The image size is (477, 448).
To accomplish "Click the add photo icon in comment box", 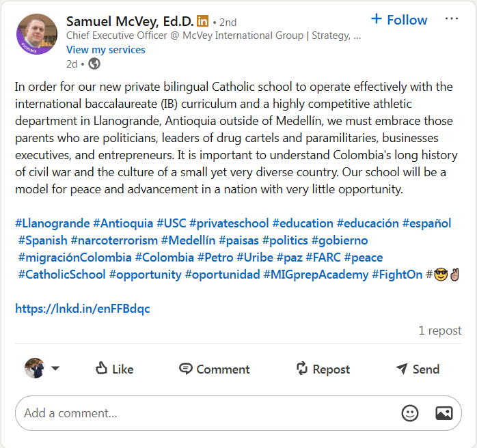I will (x=444, y=413).
